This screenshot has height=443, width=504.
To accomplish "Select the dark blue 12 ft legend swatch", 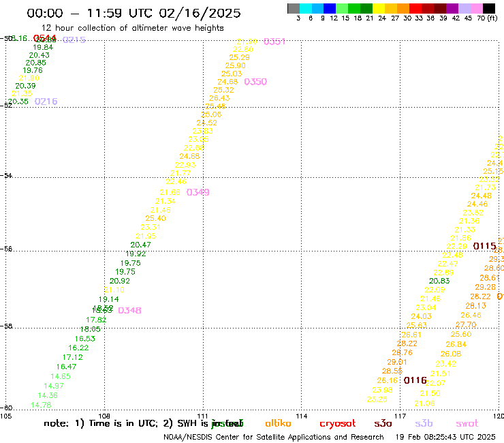I will 330,8.
